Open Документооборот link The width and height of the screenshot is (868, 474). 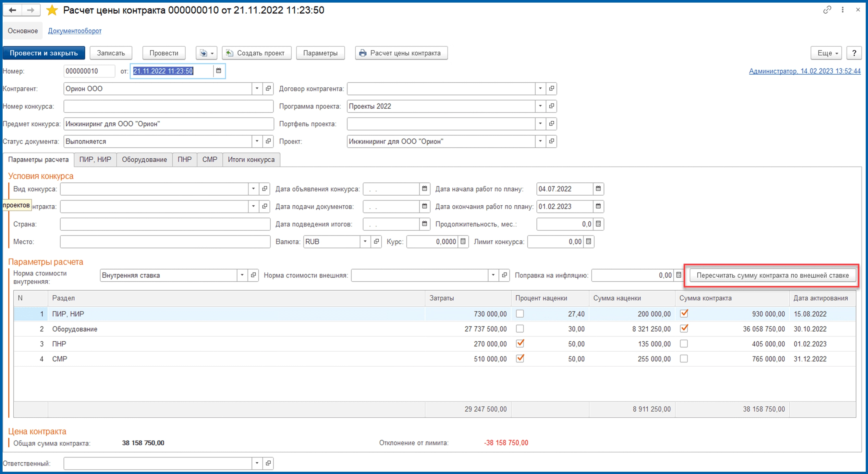point(74,31)
